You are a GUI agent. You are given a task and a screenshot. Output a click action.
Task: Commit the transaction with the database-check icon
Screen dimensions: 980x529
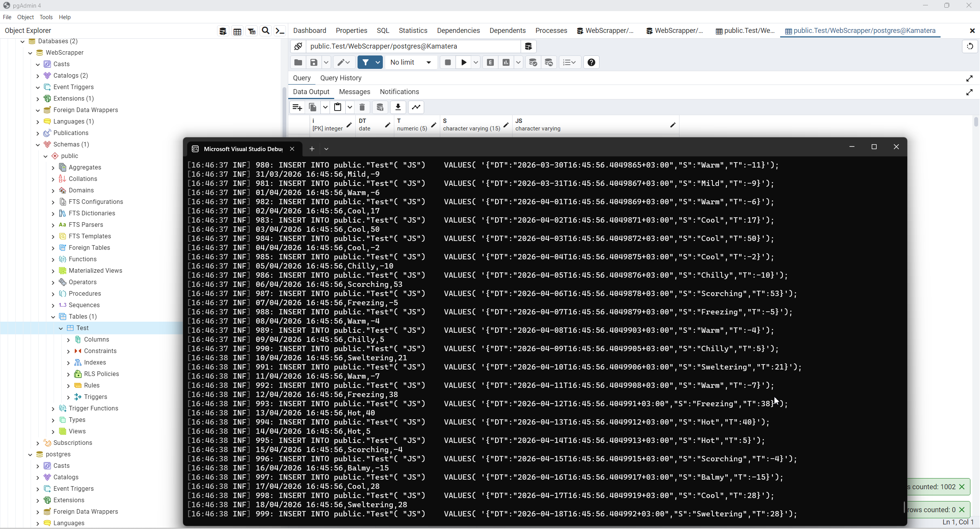pos(533,62)
